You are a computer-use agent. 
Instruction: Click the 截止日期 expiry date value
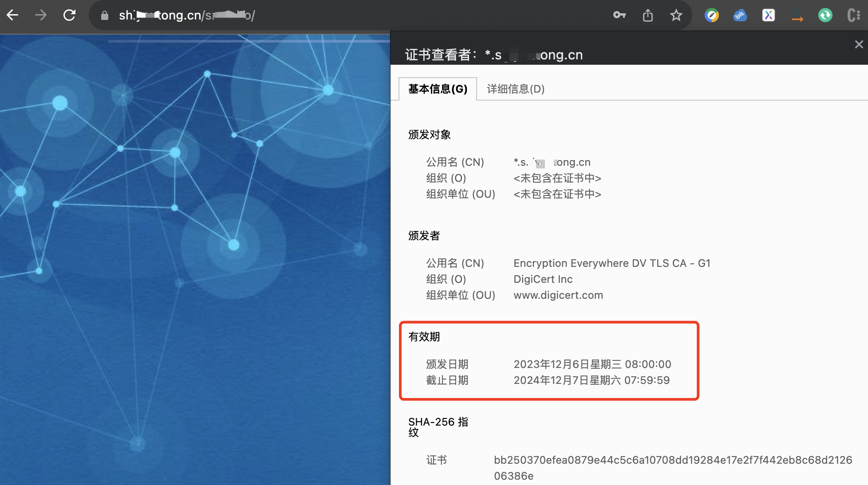(x=591, y=380)
